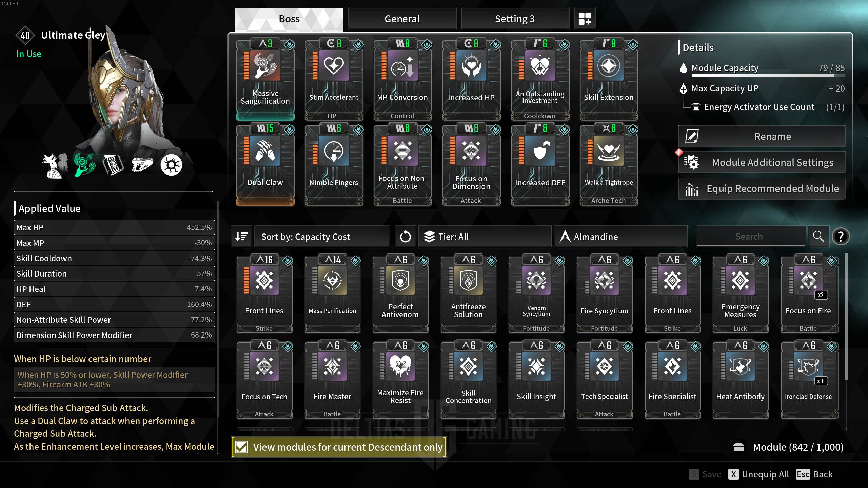
Task: Open the help question mark icon
Action: pos(841,237)
